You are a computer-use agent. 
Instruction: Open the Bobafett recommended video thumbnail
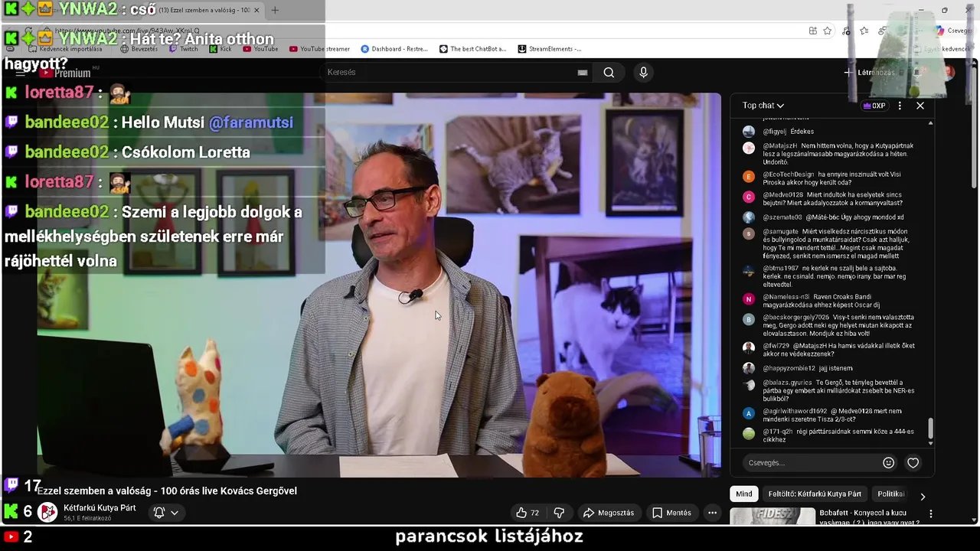point(773,517)
